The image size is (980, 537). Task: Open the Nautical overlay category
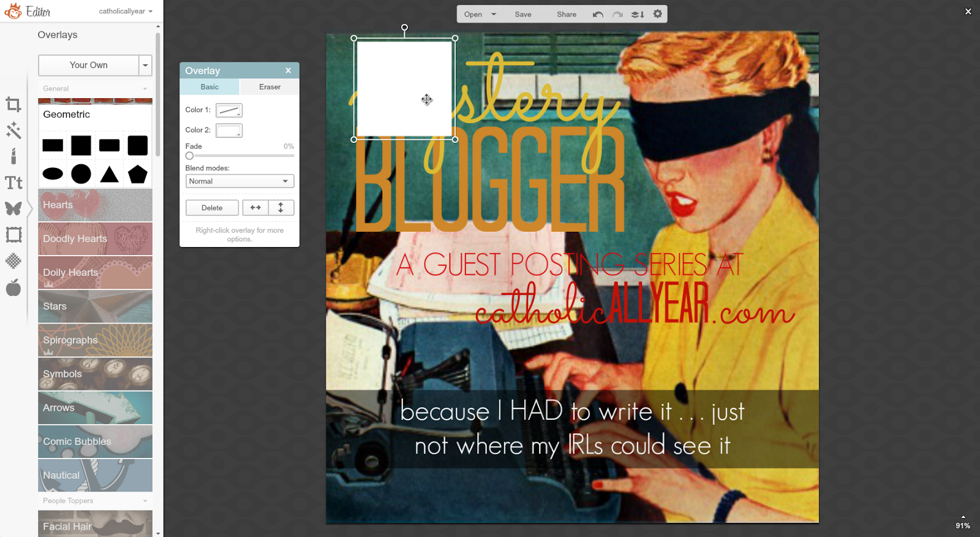(x=95, y=475)
